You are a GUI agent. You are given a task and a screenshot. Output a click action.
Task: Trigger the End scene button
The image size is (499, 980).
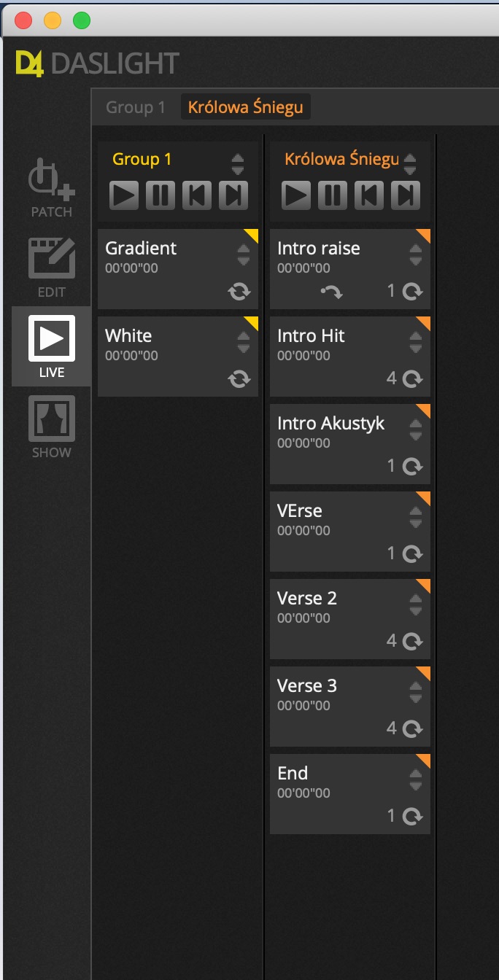click(350, 794)
